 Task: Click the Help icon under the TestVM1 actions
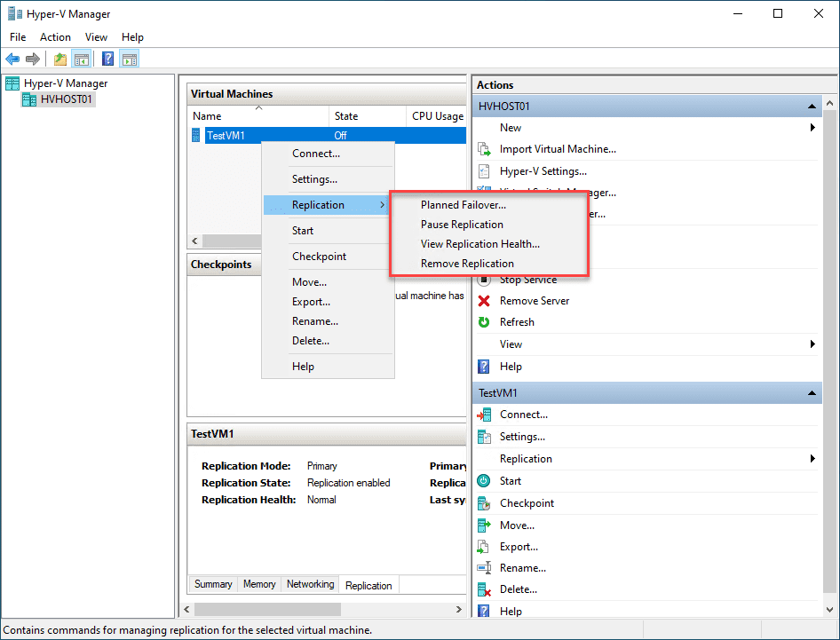pos(484,611)
